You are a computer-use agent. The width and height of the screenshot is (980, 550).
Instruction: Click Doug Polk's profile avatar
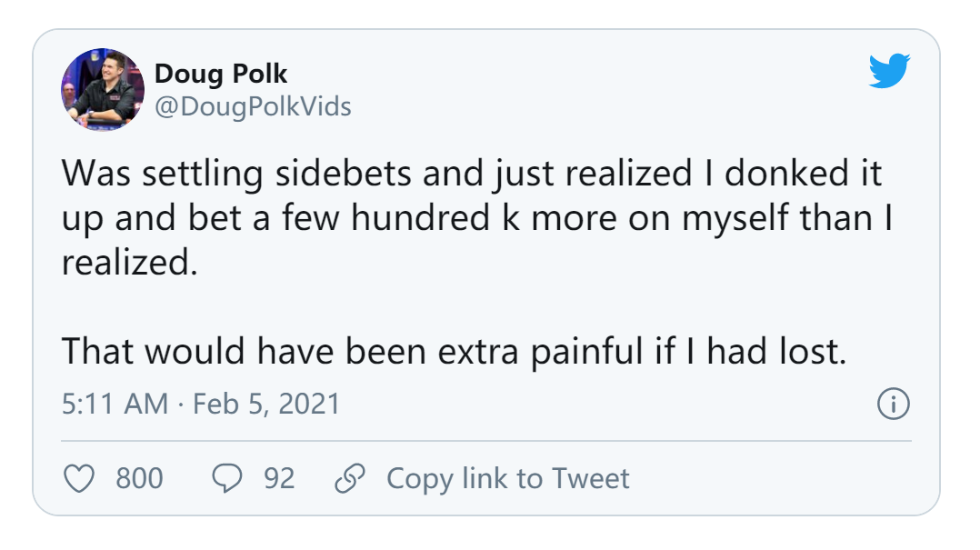coord(103,90)
